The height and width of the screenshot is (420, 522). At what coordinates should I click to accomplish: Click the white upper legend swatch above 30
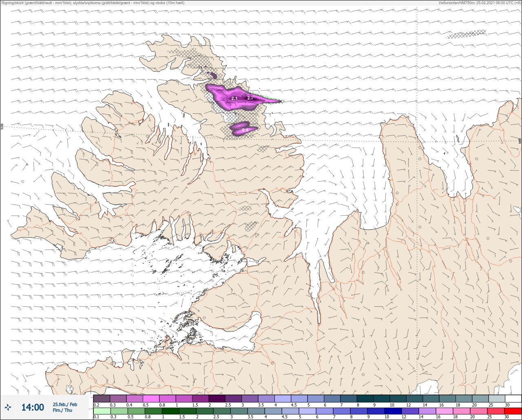[513, 398]
